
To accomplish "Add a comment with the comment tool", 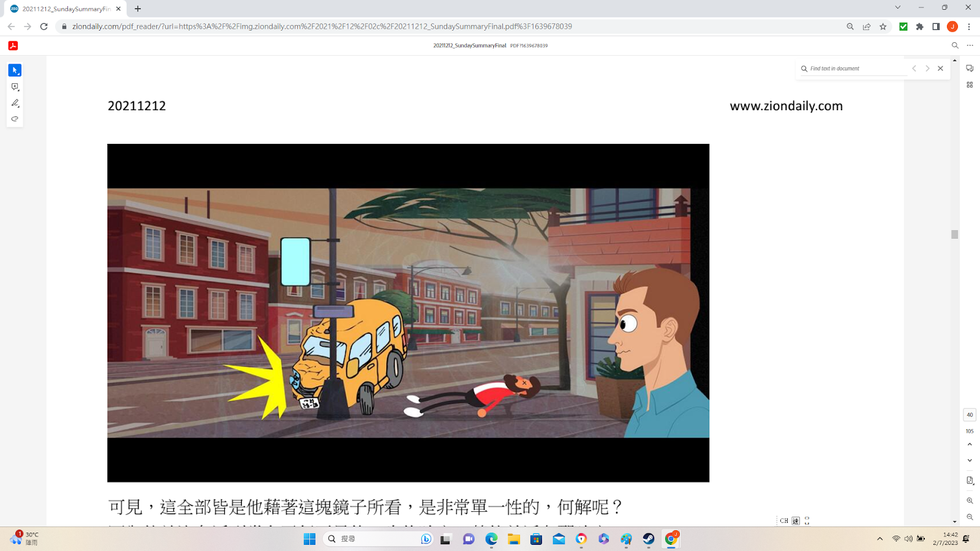I will pos(15,87).
